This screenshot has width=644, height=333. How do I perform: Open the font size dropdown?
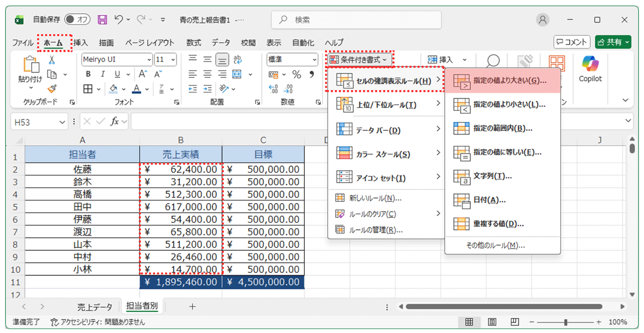click(x=172, y=60)
